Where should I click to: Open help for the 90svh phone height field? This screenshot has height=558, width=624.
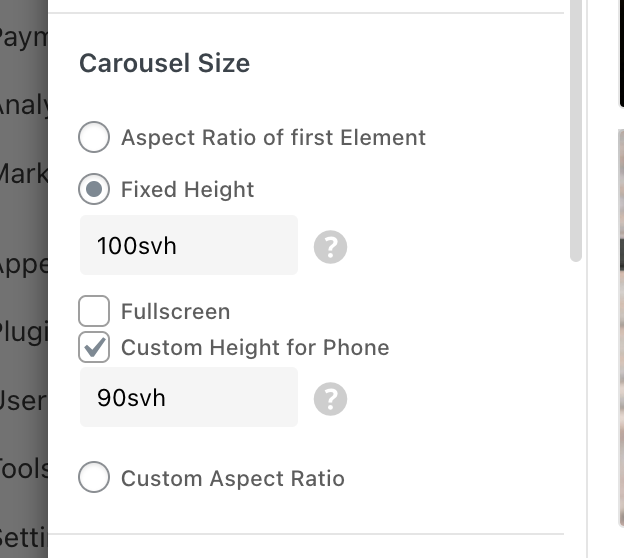click(x=330, y=399)
